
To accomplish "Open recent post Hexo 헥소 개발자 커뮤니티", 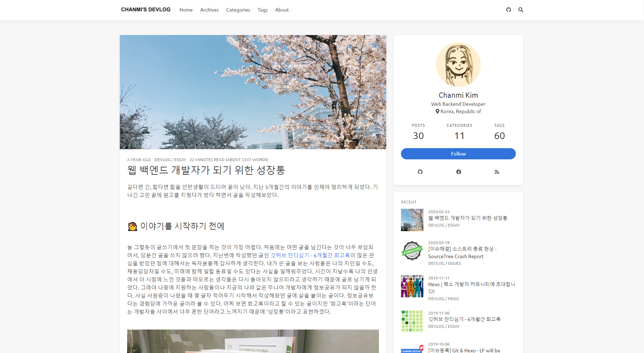I will tap(472, 288).
